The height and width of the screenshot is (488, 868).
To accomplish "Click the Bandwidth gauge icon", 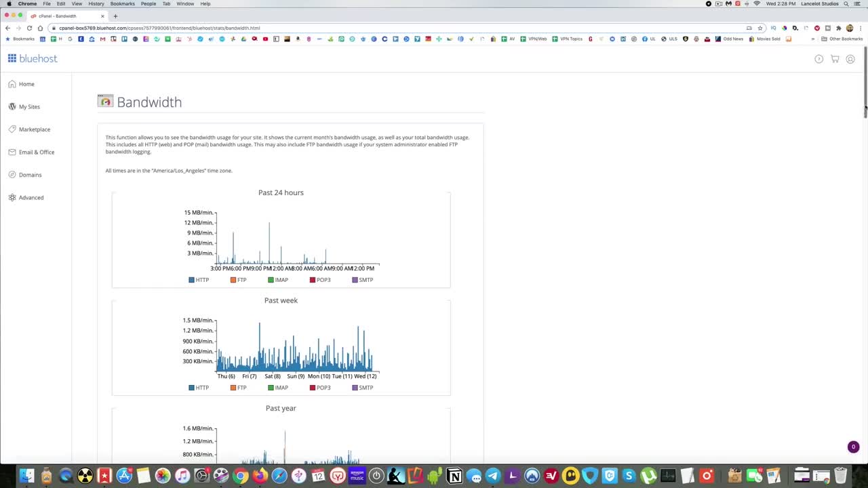I will [x=105, y=101].
